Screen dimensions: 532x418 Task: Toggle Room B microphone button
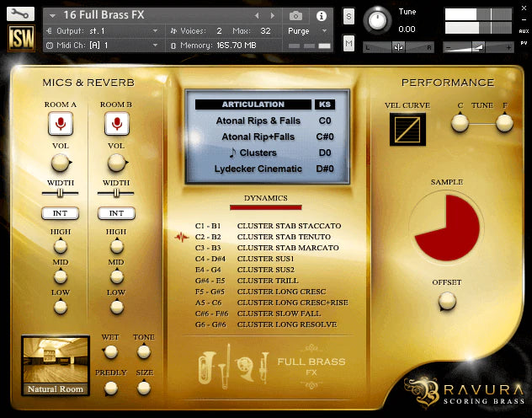(x=117, y=124)
